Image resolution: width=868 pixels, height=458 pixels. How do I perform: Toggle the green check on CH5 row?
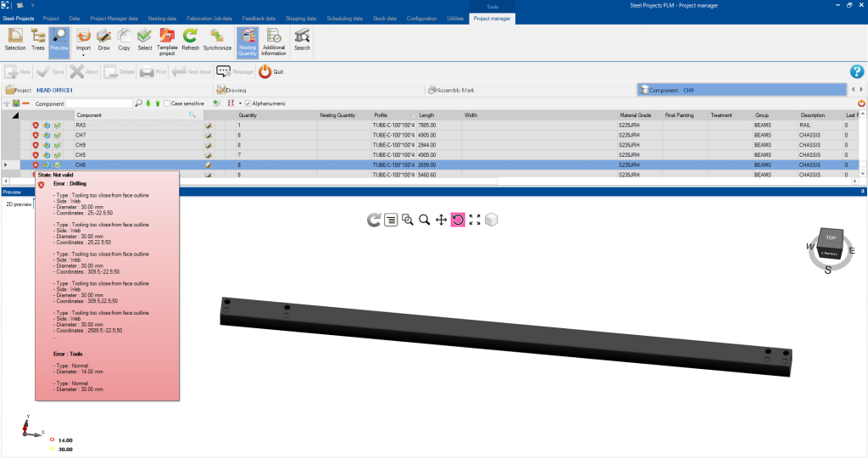click(58, 155)
